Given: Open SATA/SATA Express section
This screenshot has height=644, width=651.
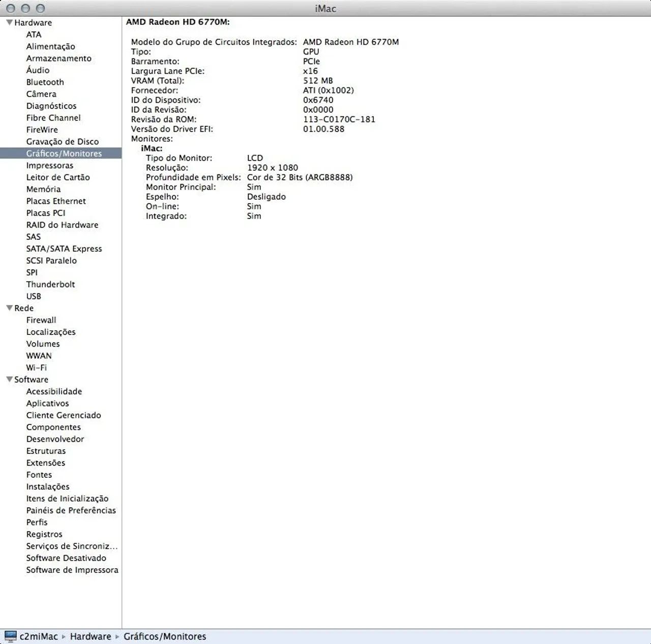Looking at the screenshot, I should pos(64,249).
